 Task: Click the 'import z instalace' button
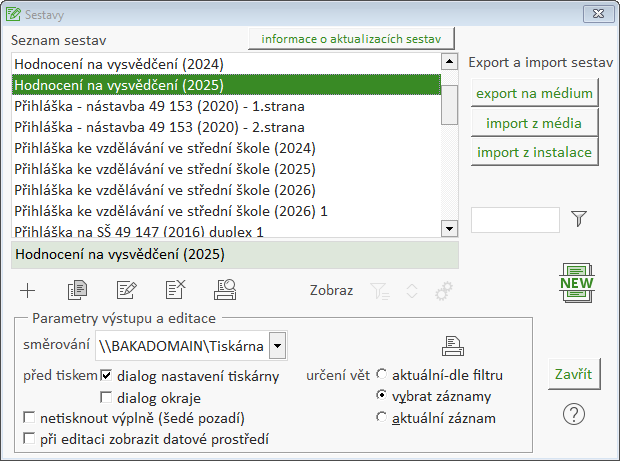point(534,152)
